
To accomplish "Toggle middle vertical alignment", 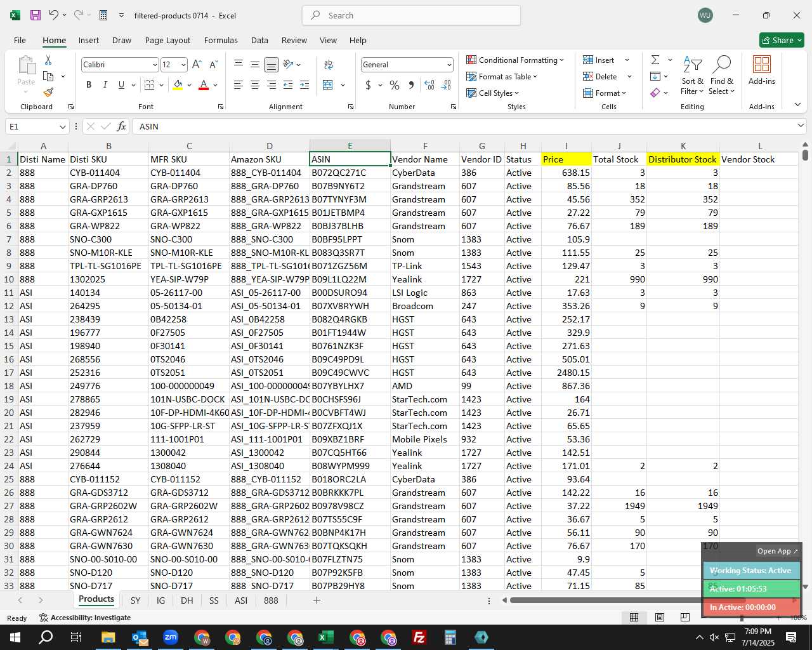I will pos(254,65).
